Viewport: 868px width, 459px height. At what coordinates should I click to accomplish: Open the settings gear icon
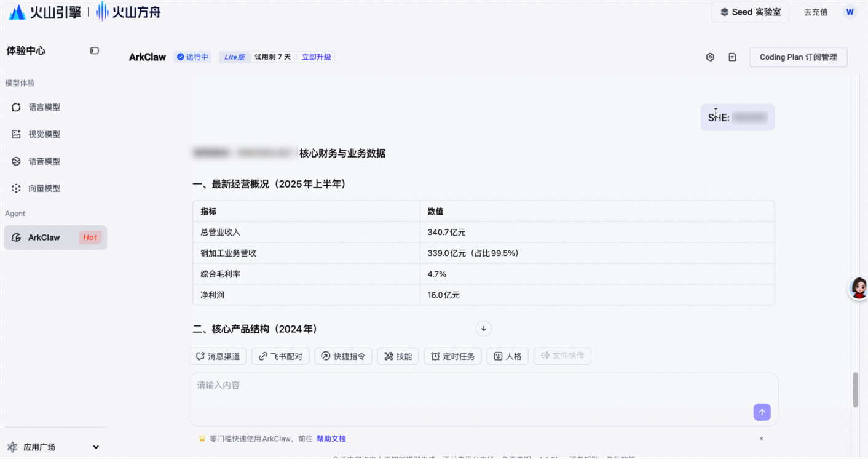[710, 57]
